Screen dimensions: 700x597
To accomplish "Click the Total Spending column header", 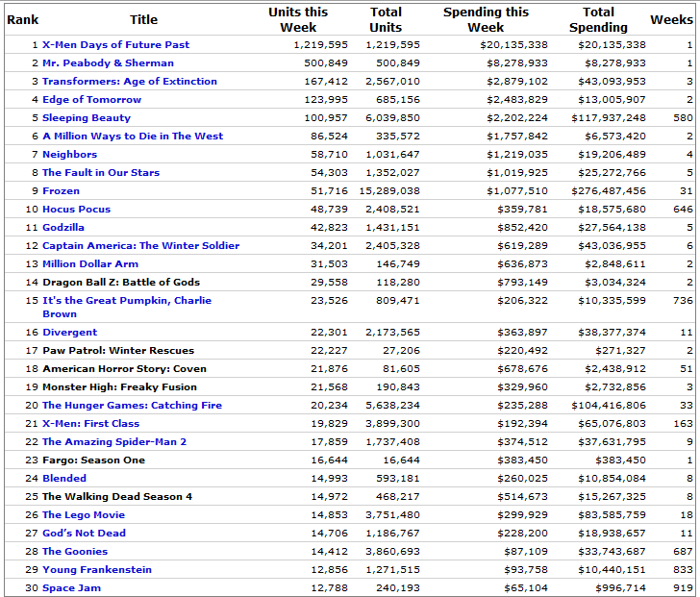I will point(597,19).
